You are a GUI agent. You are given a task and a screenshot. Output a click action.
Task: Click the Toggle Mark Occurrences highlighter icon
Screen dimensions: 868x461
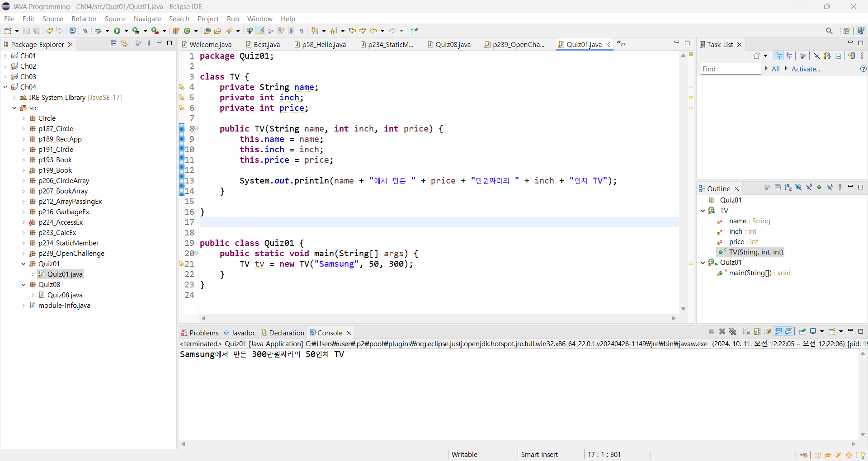click(x=260, y=31)
